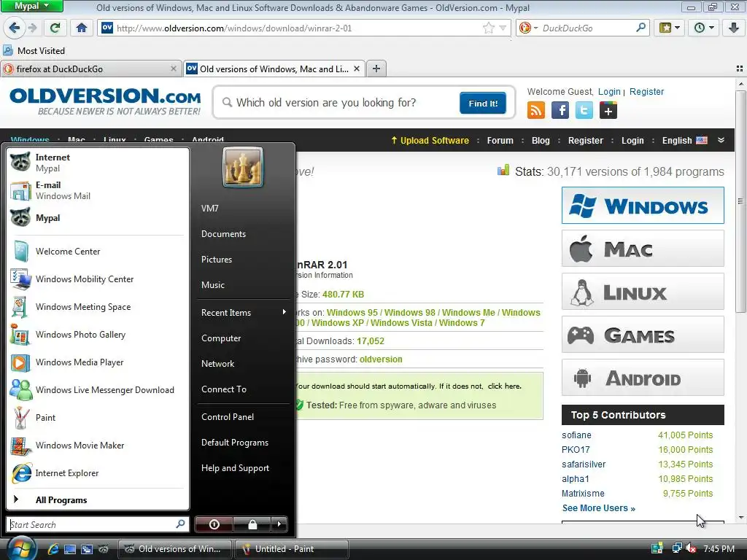
Task: Open Windows Movie Maker
Action: click(97, 446)
